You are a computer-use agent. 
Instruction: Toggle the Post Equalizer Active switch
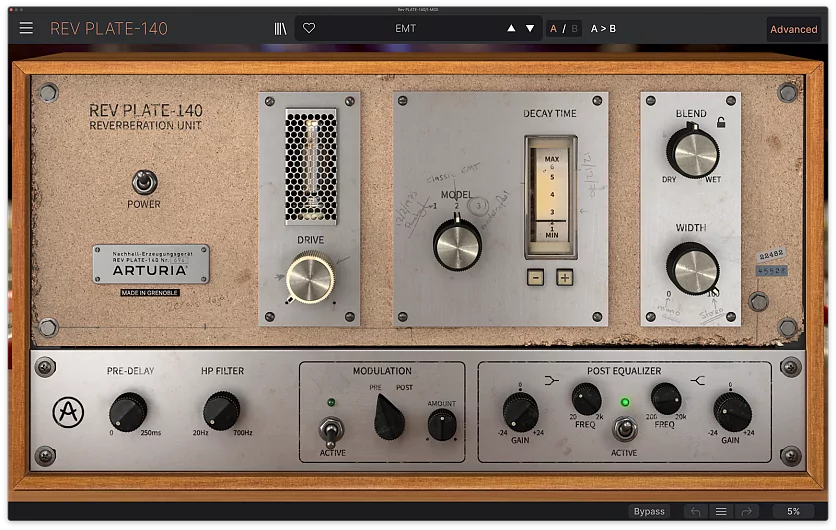click(625, 429)
